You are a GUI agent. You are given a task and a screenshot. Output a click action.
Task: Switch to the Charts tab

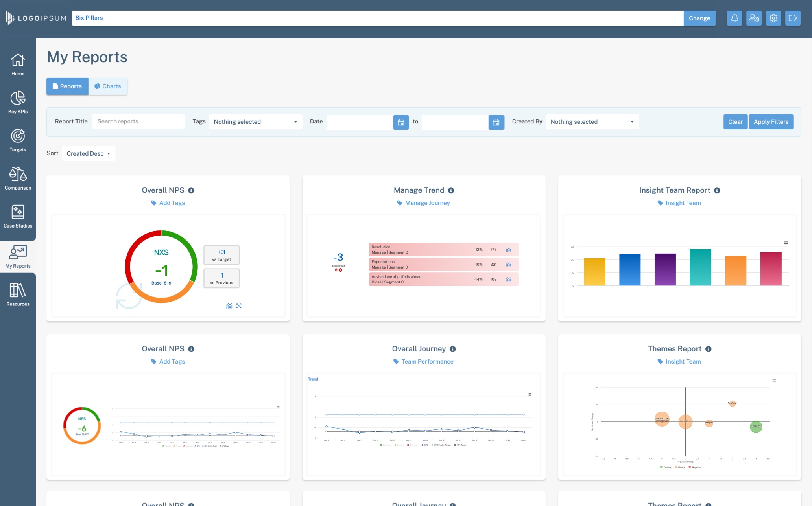pos(108,86)
